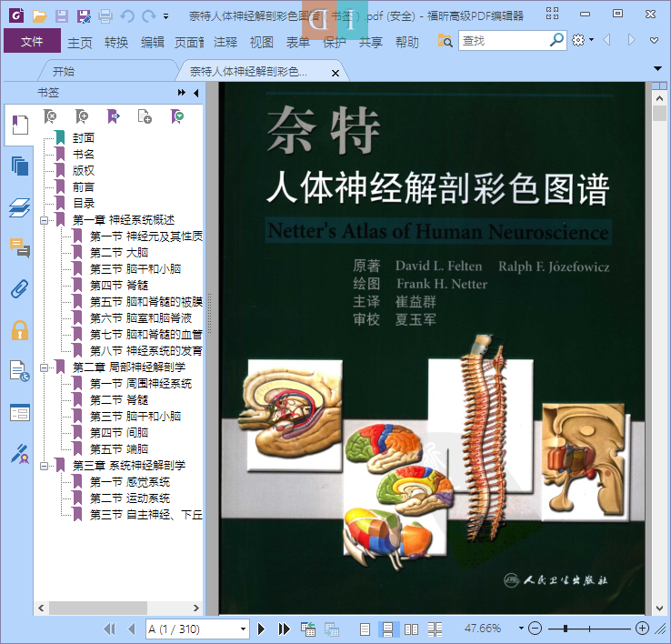
Task: Collapse 第三章 系统神经解剖学 tree node
Action: point(44,466)
